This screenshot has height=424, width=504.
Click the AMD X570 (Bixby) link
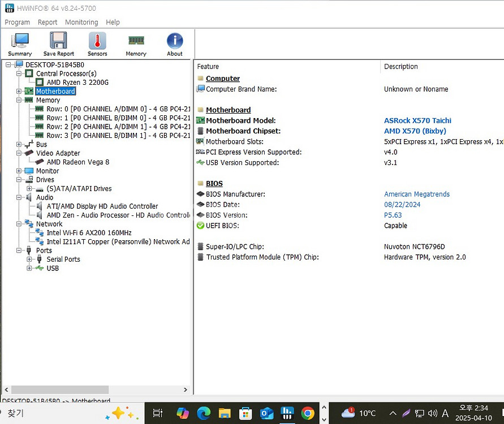point(415,131)
